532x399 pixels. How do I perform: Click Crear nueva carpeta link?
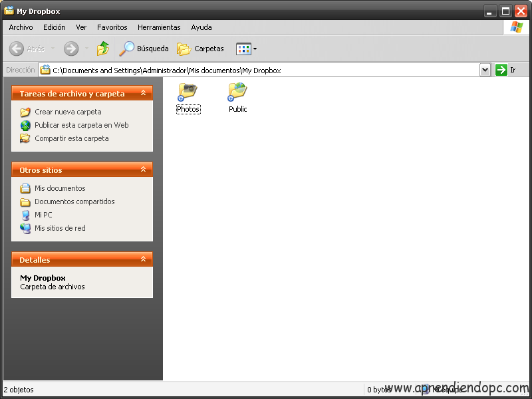pos(68,112)
